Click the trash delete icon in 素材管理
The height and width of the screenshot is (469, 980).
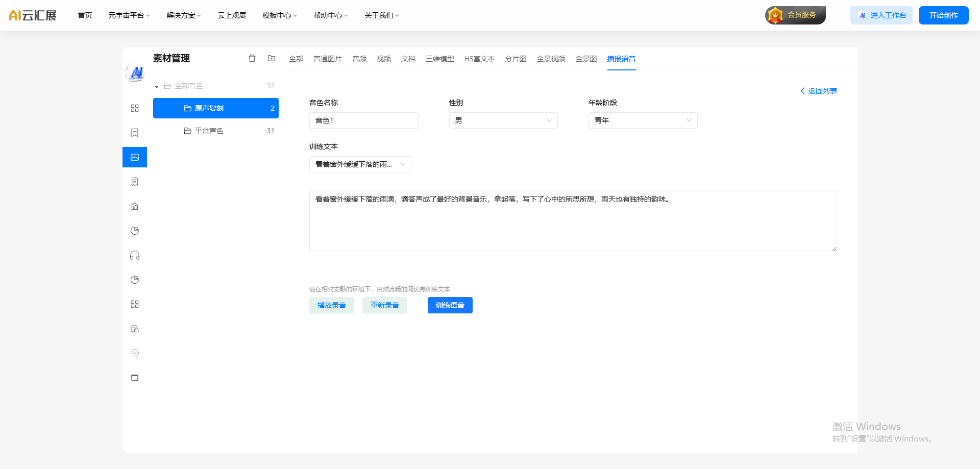pos(252,59)
